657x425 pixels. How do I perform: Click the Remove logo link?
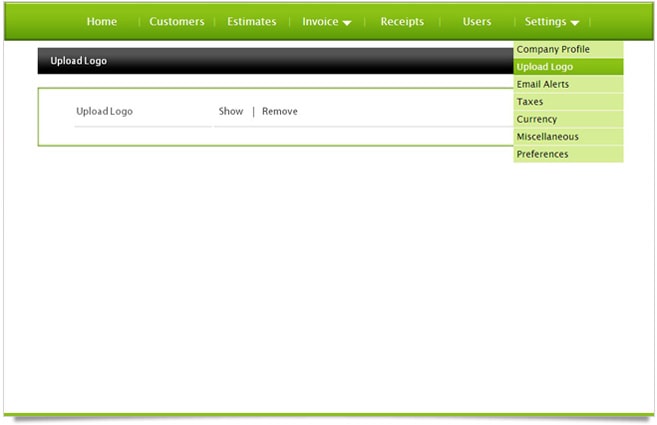280,111
